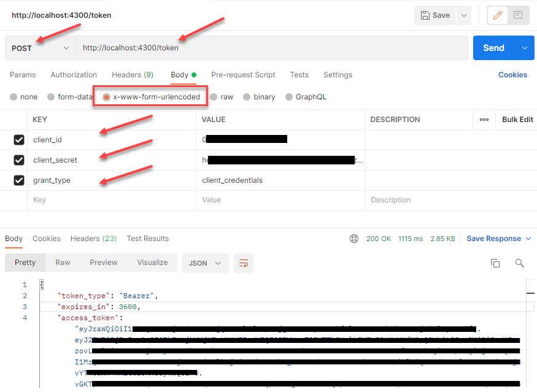
Task: Uncheck the client_secret parameter checkbox
Action: pyautogui.click(x=19, y=160)
